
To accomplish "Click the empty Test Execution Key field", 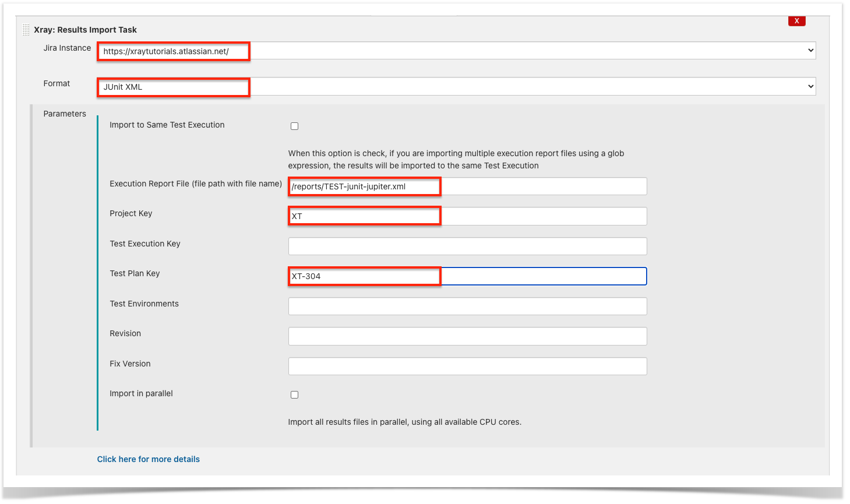I will point(467,246).
